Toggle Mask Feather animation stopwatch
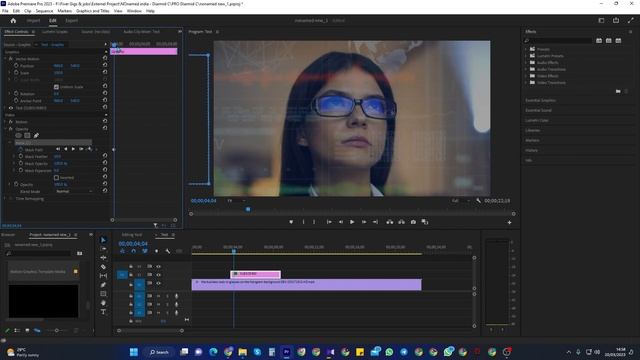The width and height of the screenshot is (640, 360). pos(21,156)
